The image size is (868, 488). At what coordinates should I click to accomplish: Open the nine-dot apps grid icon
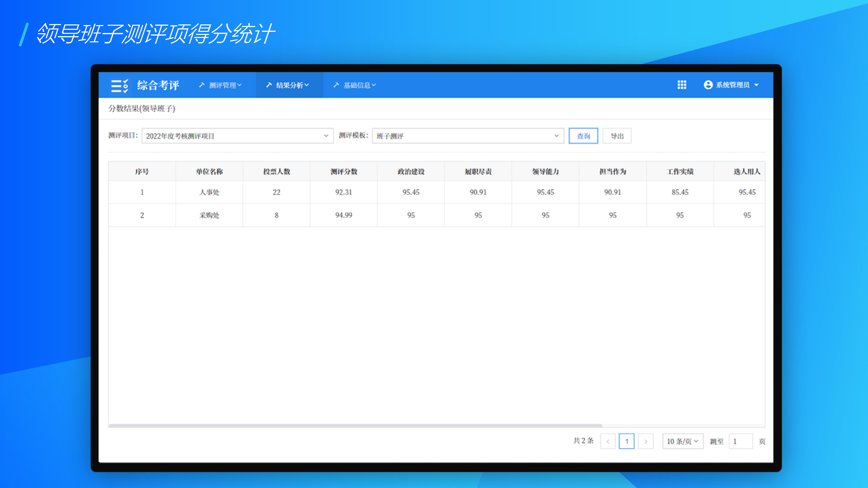[682, 85]
